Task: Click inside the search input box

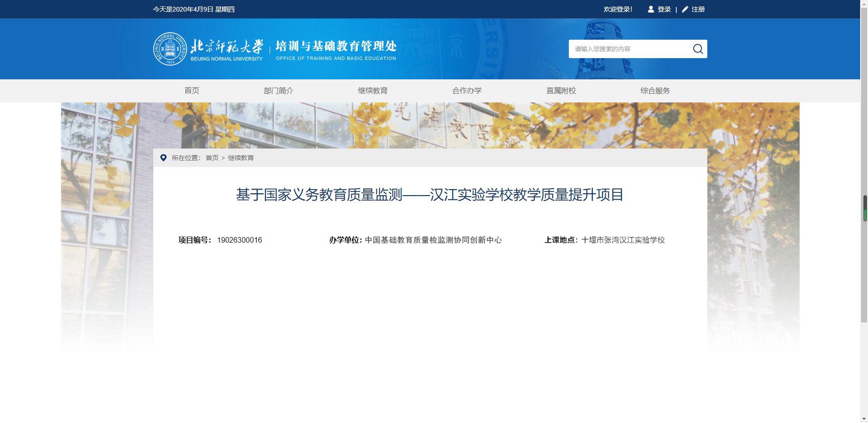Action: [x=628, y=48]
